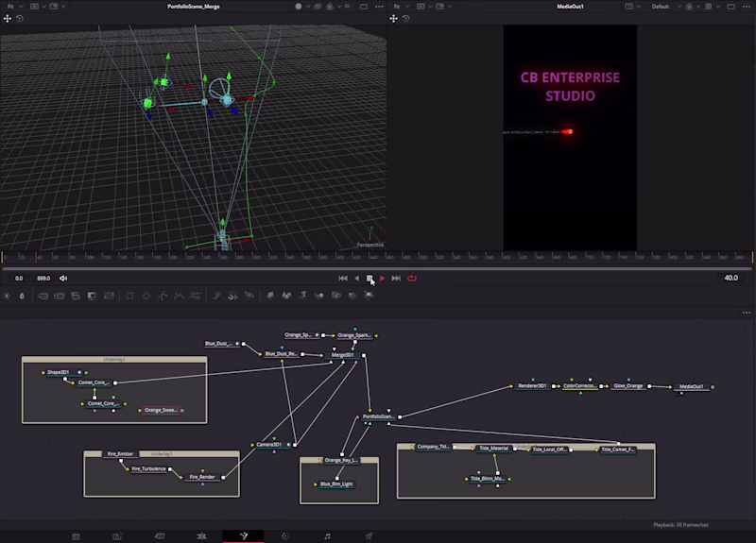Open left viewer options three-dot menu
The width and height of the screenshot is (756, 543).
[x=380, y=7]
